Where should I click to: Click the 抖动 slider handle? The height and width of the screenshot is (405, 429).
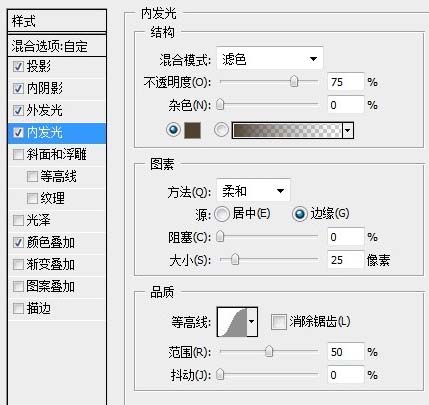coord(220,375)
